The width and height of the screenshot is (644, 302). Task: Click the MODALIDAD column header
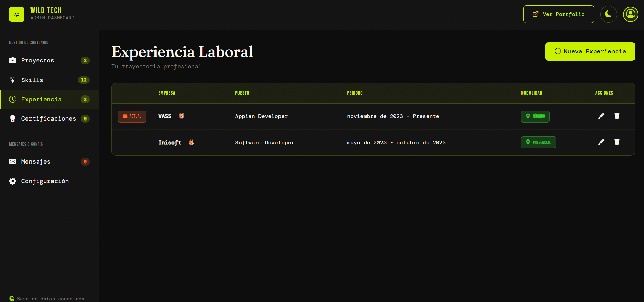532,93
